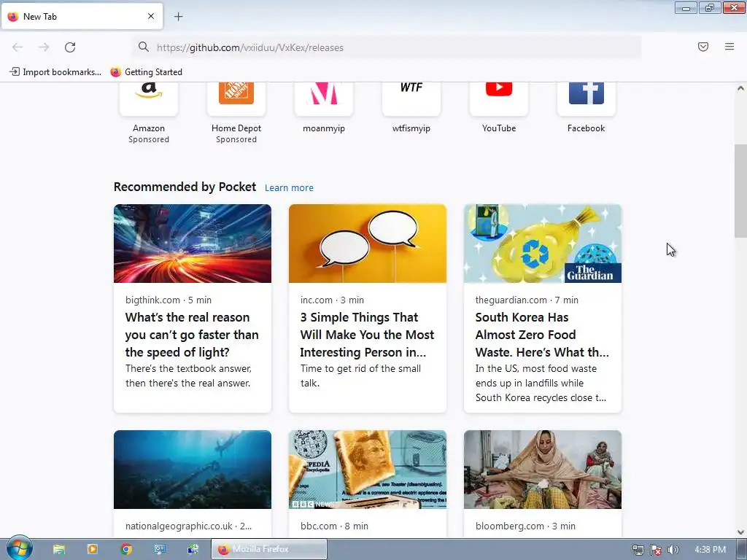Click 'Time to get rid of the small talk' text
Image resolution: width=747 pixels, height=560 pixels.
pos(360,376)
